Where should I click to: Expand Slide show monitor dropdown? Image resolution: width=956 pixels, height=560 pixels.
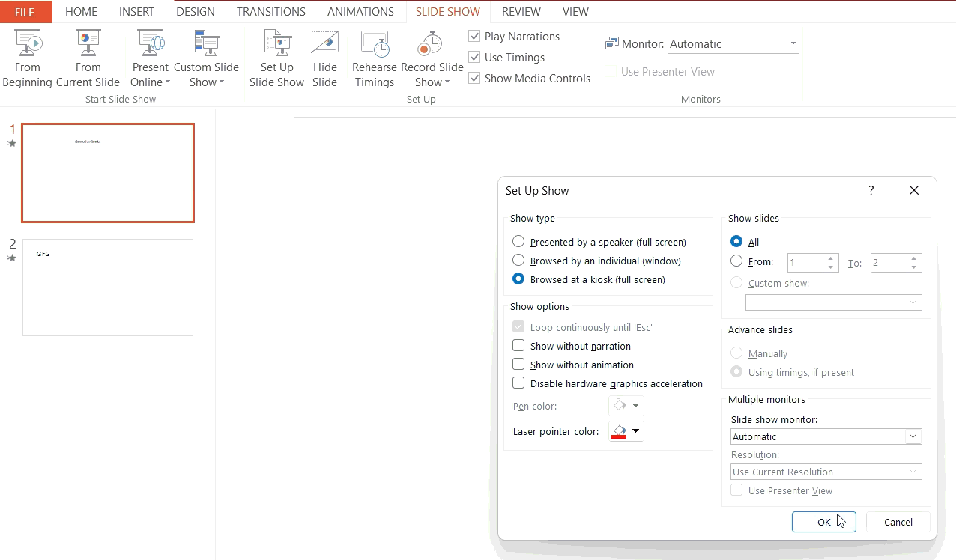(x=913, y=436)
